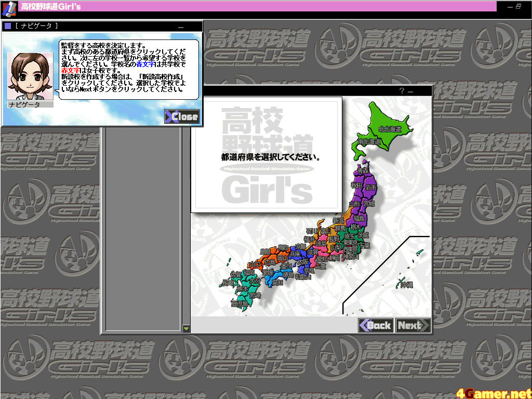Viewport: 532px width, 399px height.
Task: Select 宮城 prefecture on the map
Action: pyautogui.click(x=369, y=204)
